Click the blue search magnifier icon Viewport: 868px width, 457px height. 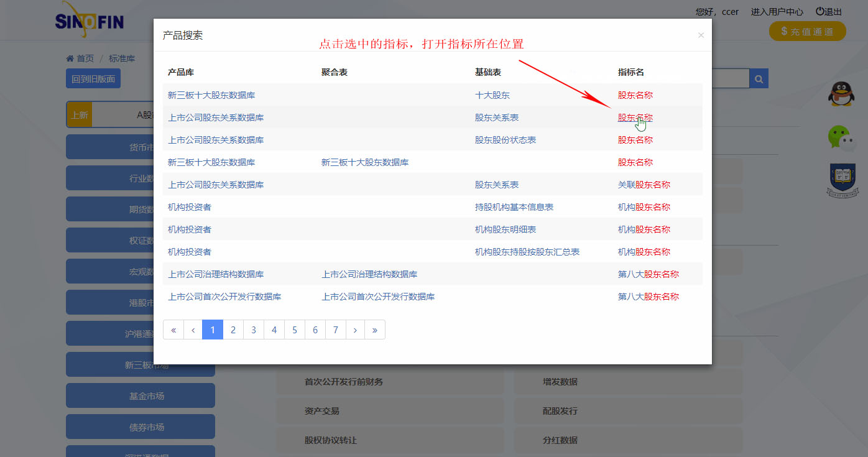(x=759, y=79)
